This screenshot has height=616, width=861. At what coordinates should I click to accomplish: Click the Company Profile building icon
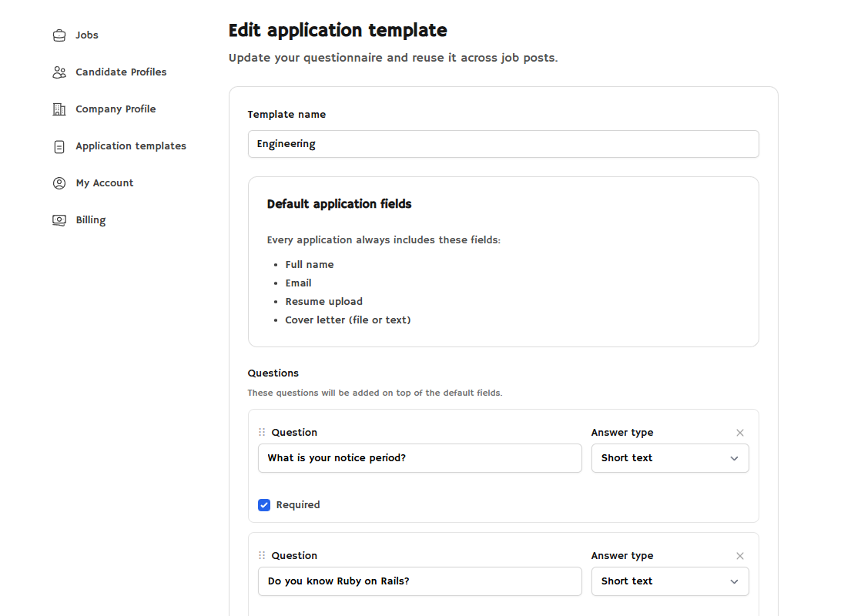click(59, 109)
